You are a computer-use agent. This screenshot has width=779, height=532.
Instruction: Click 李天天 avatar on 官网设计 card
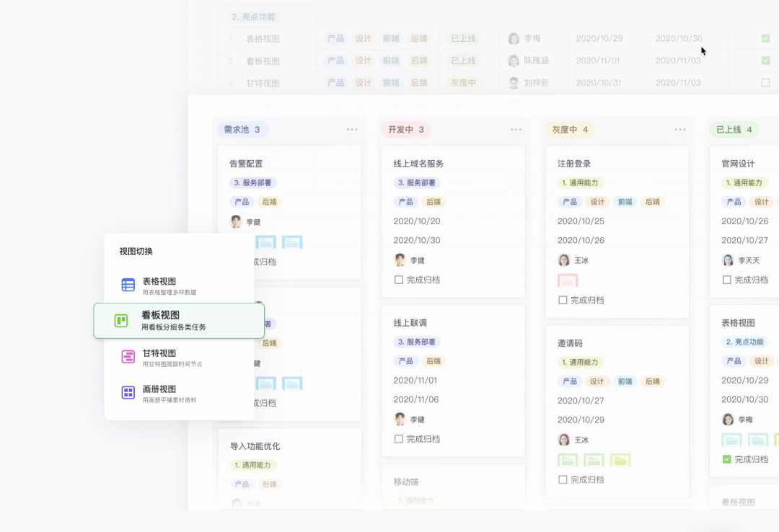728,260
